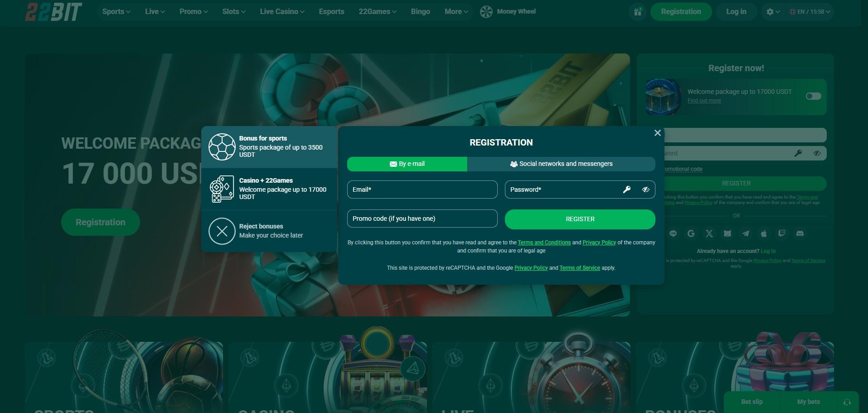Expand the Live menu
This screenshot has width=868, height=413.
coord(155,12)
